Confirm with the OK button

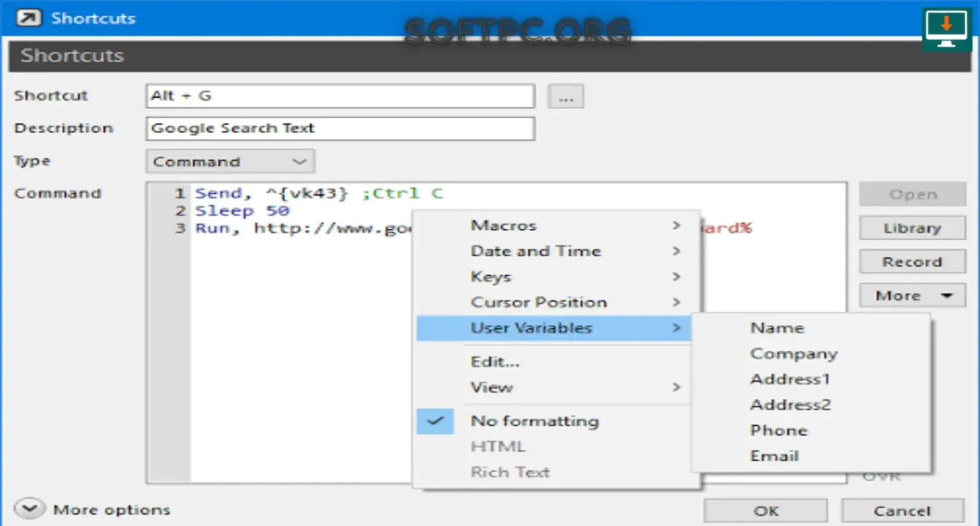[x=766, y=511]
